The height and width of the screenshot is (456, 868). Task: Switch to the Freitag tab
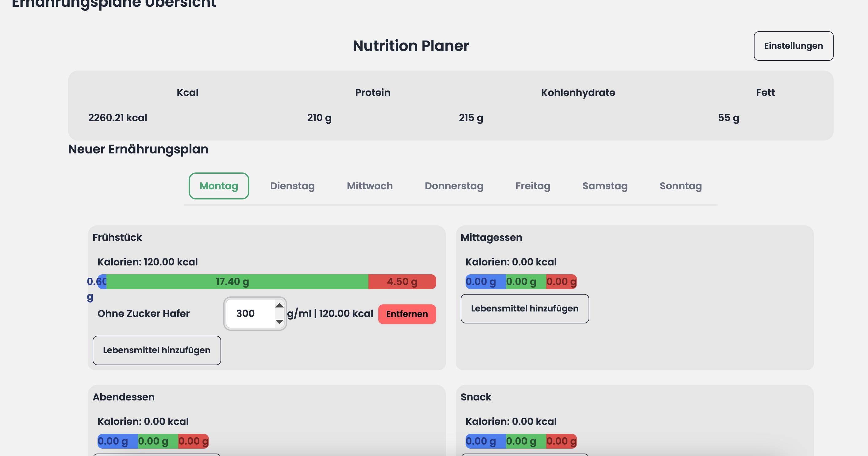tap(533, 186)
